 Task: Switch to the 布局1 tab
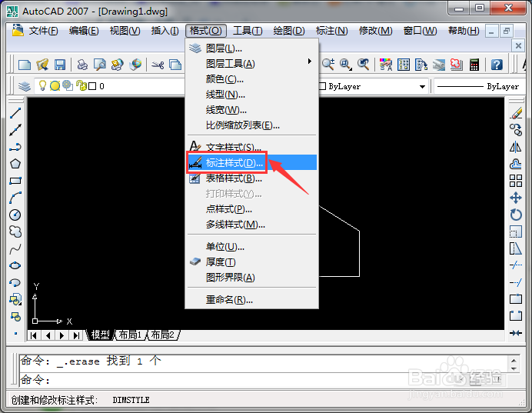tap(130, 335)
